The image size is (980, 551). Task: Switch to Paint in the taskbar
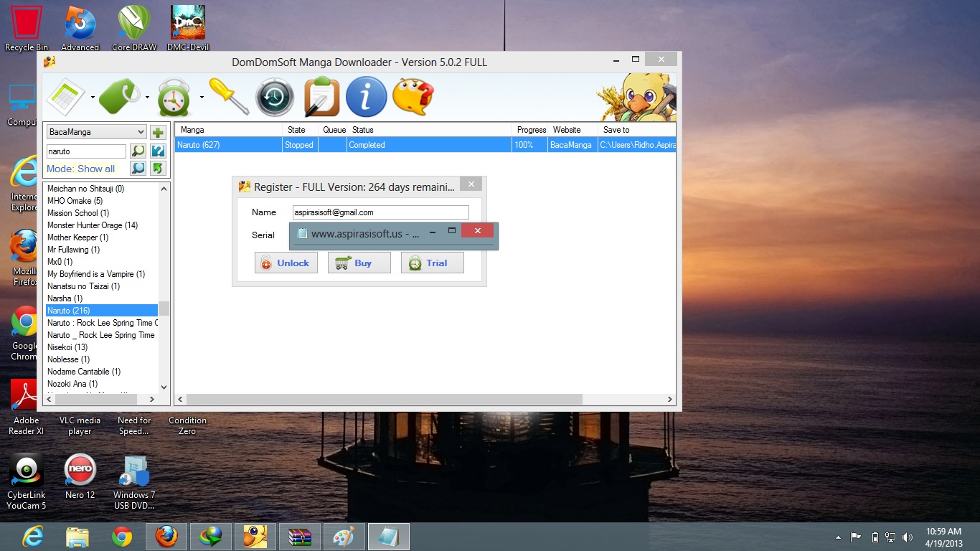pyautogui.click(x=344, y=537)
